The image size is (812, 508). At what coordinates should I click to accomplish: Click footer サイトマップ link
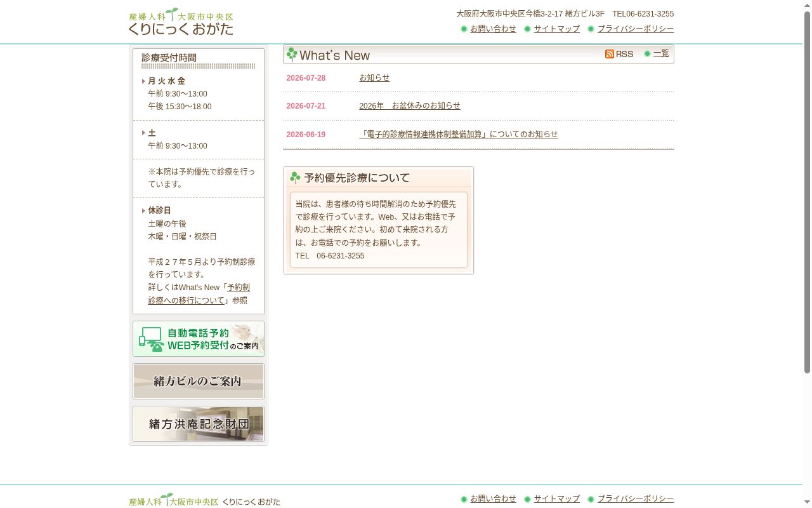[x=556, y=498]
